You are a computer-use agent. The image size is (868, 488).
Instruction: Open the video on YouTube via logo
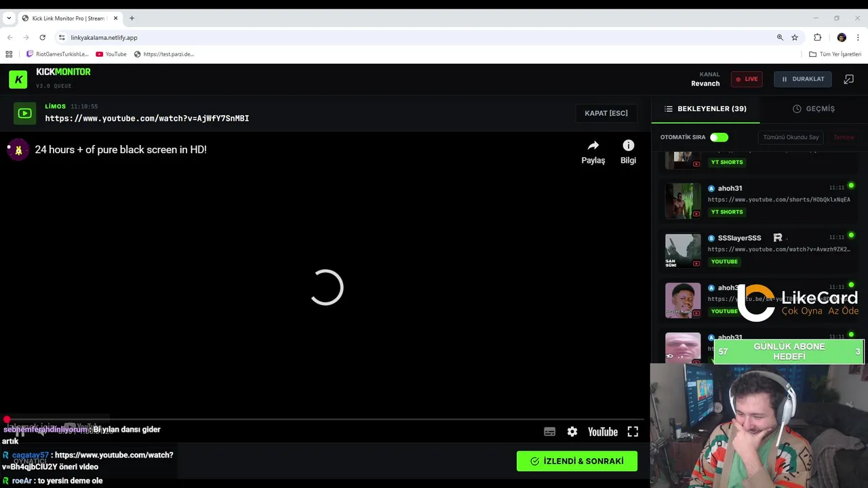click(603, 432)
